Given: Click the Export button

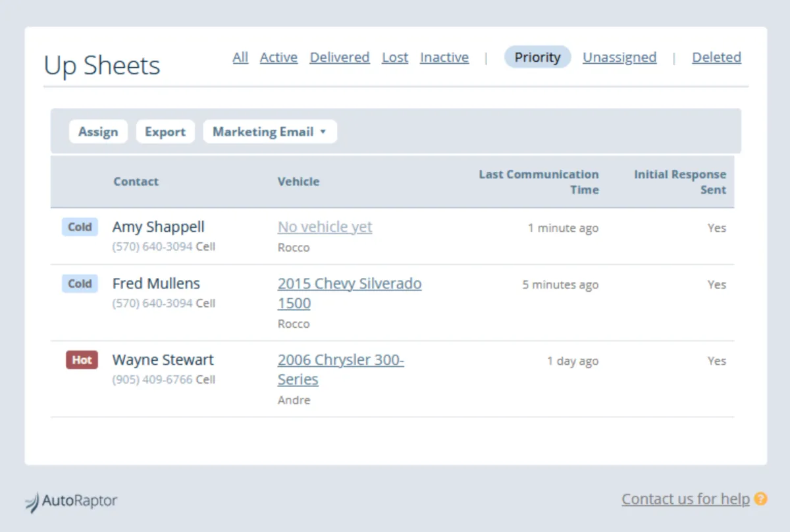Looking at the screenshot, I should point(165,132).
